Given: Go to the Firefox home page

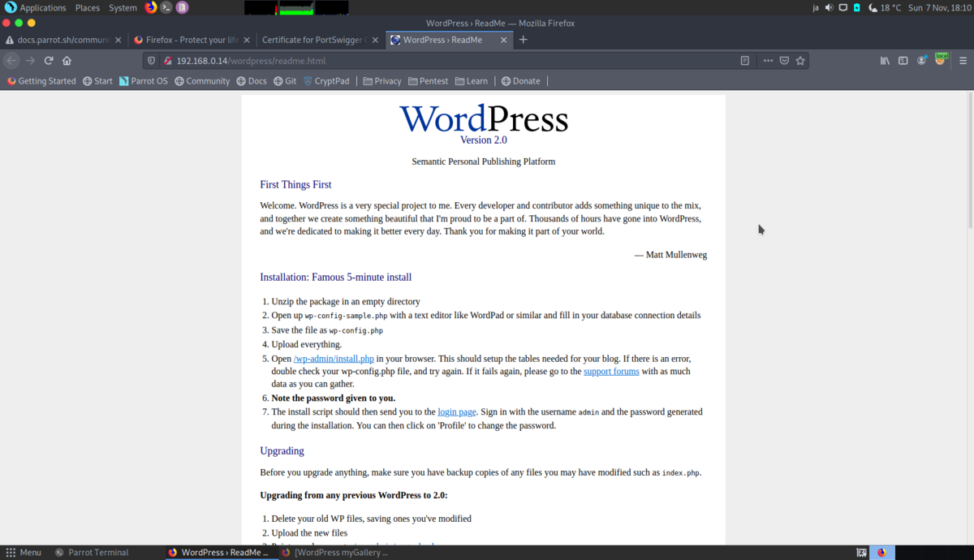Looking at the screenshot, I should [x=67, y=60].
